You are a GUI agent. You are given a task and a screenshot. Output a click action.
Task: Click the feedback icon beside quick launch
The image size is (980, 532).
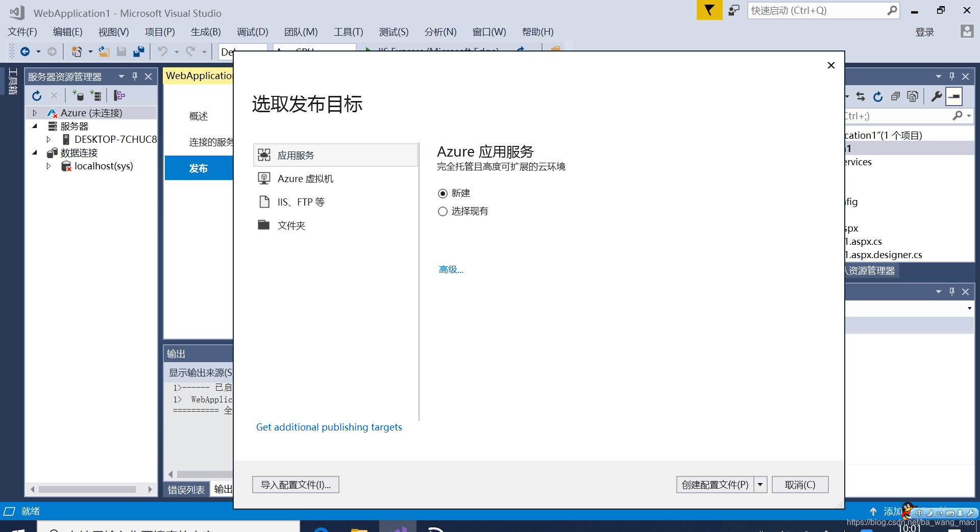tap(734, 10)
